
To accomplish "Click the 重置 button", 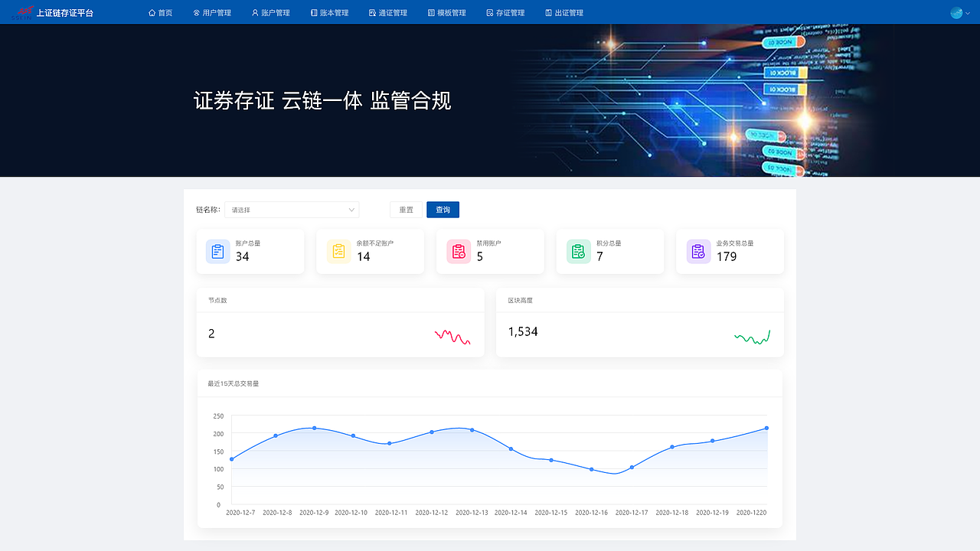I will coord(406,210).
